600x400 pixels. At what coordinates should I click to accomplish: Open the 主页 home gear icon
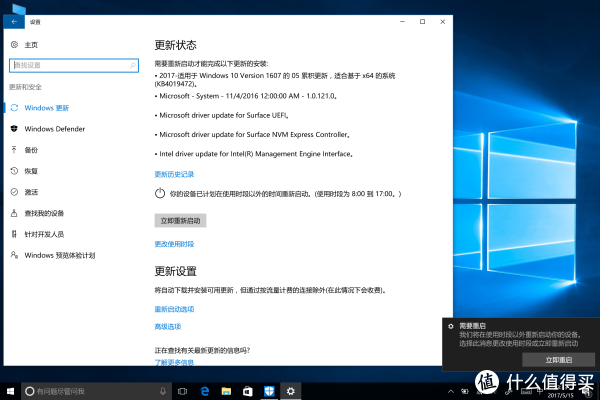tap(15, 45)
